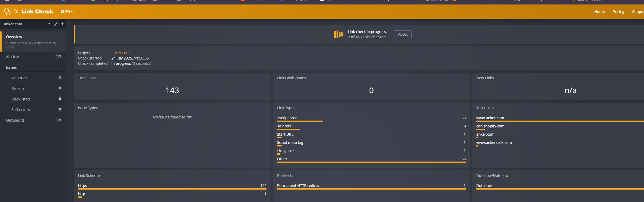This screenshot has width=644, height=202.
Task: Select the Overview sidebar item
Action: pos(33,42)
